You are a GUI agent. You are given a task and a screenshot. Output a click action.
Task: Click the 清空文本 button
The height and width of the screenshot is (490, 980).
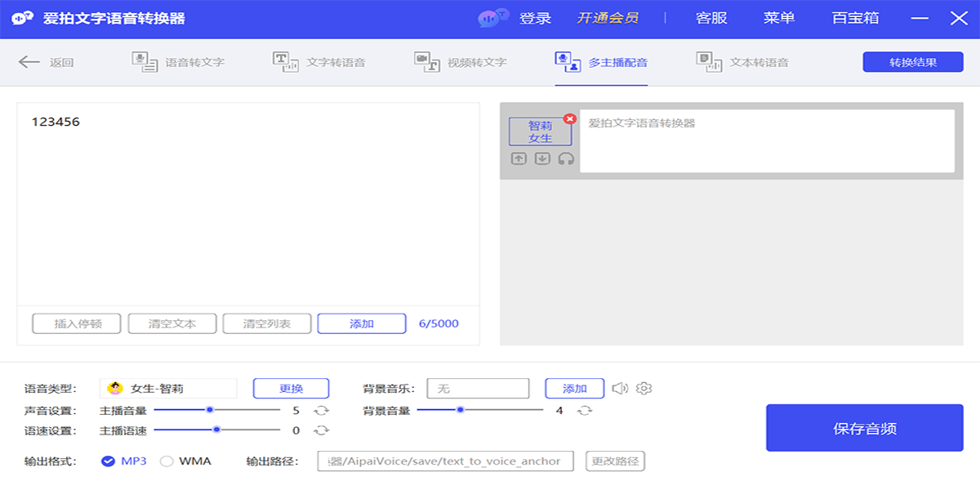pos(172,323)
